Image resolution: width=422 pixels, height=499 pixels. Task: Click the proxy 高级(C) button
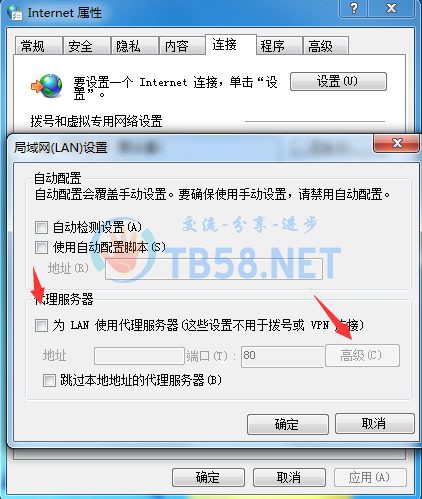click(362, 355)
